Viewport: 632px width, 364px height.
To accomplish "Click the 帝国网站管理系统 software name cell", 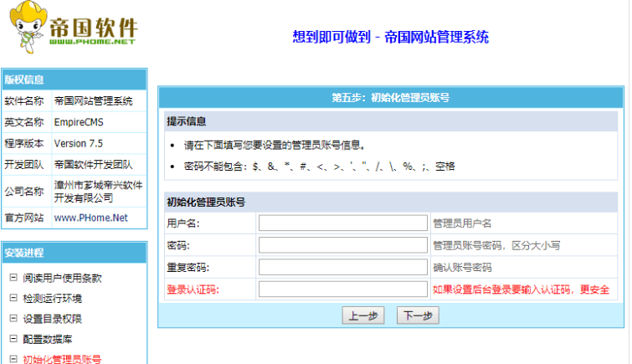I will (x=99, y=100).
